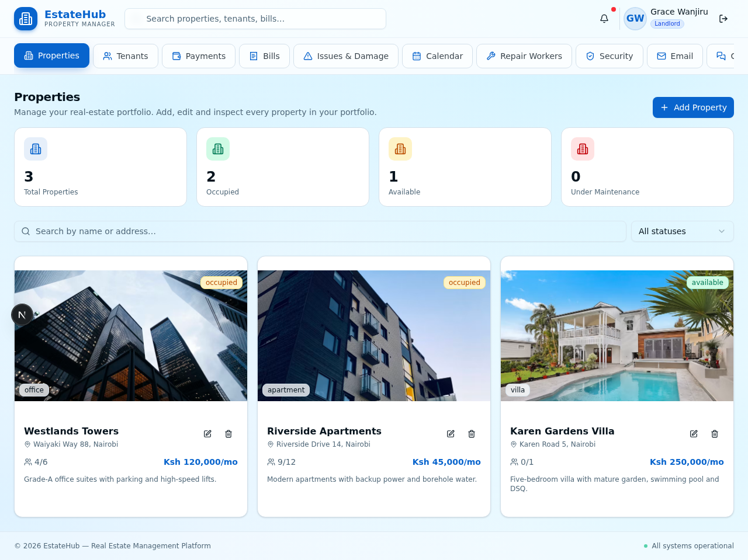Focus the Search by name or address field
This screenshot has height=560, width=748.
320,231
